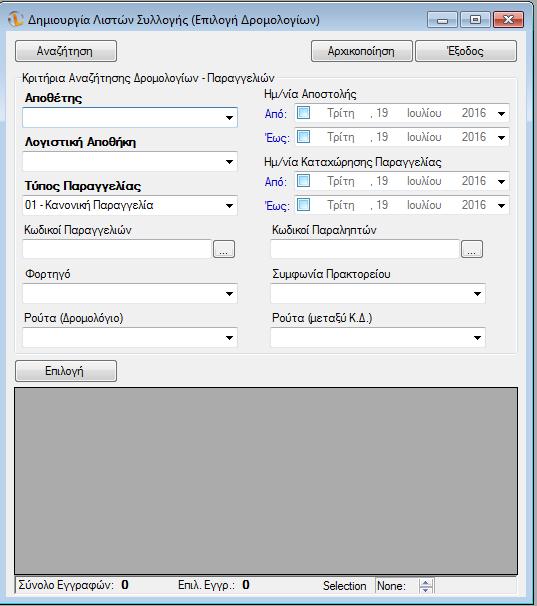The width and height of the screenshot is (537, 606).
Task: Open the Τύπος Παραγγελίας combo box
Action: (x=130, y=205)
